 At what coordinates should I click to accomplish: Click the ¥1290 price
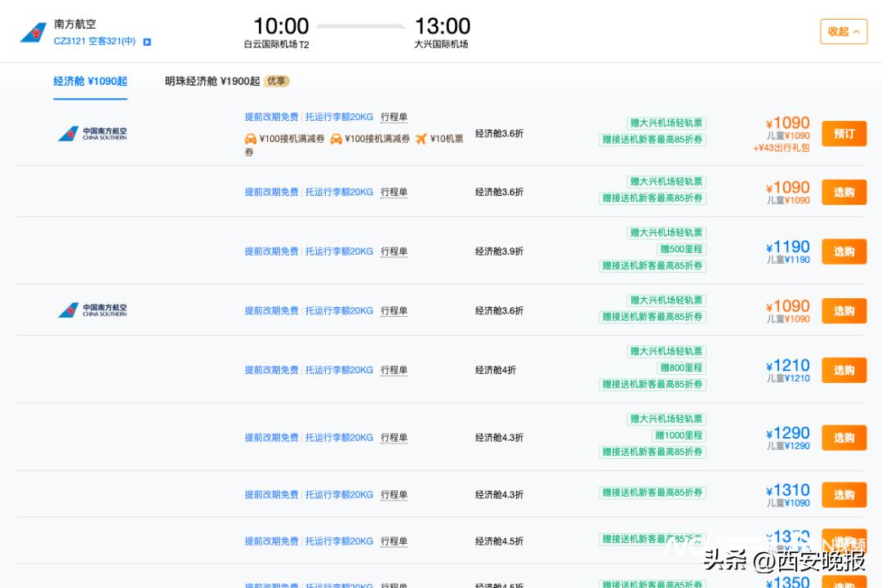(787, 434)
